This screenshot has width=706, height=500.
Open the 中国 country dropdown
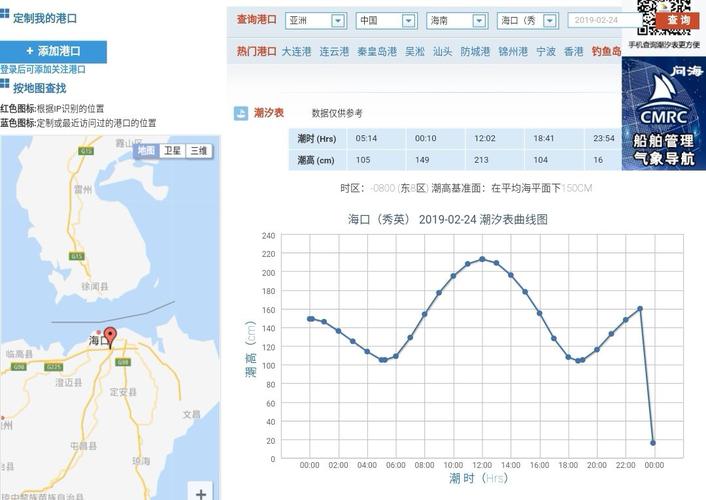click(x=386, y=21)
